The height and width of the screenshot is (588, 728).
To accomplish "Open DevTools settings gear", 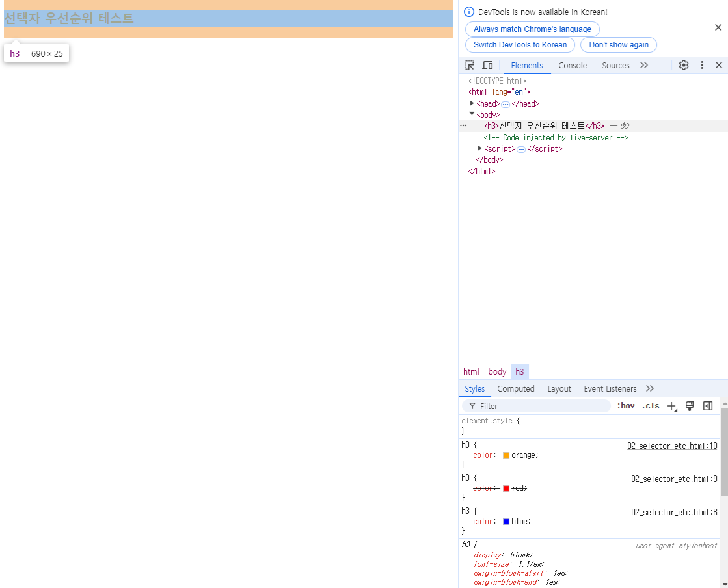I will [683, 66].
